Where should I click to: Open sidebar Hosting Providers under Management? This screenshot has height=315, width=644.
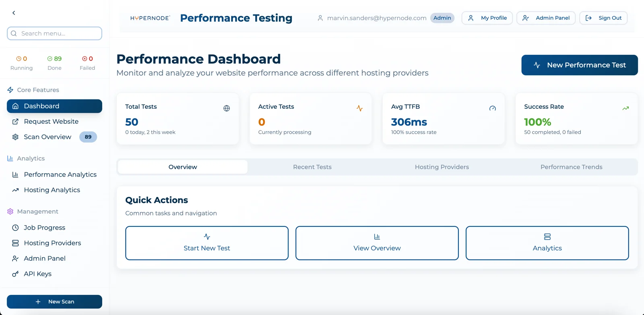coord(54,243)
